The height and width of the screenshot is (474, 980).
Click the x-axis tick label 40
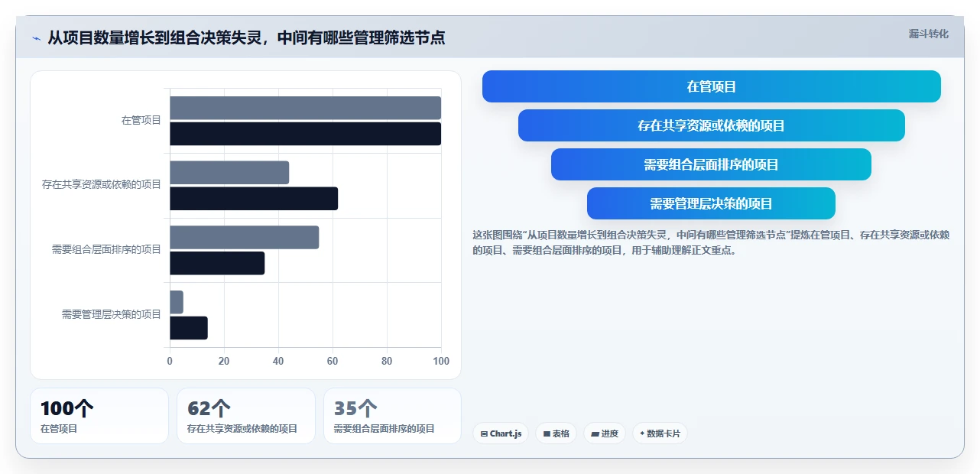coord(278,361)
